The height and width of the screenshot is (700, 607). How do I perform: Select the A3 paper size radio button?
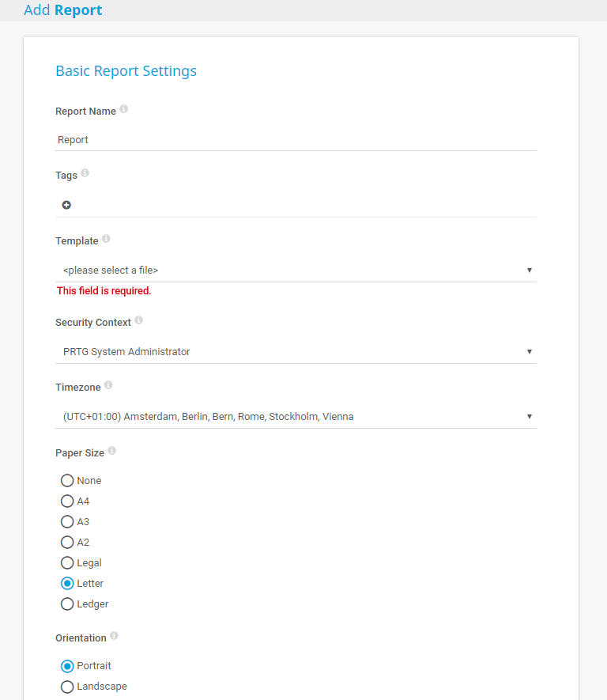[x=67, y=521]
